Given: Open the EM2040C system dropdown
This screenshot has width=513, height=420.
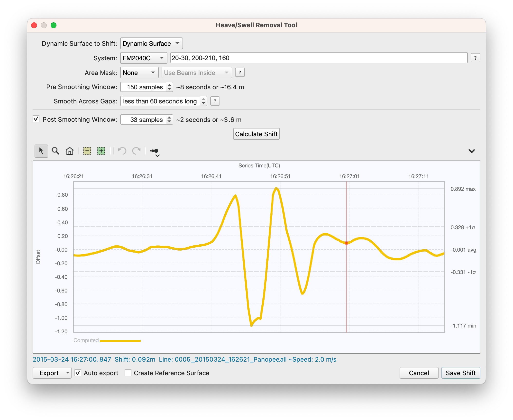Looking at the screenshot, I should pyautogui.click(x=144, y=58).
